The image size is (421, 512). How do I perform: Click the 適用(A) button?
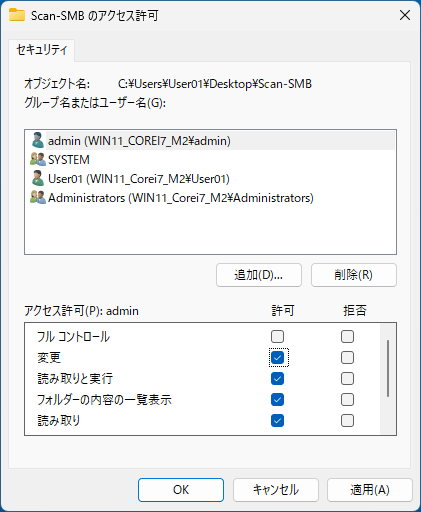coord(370,490)
